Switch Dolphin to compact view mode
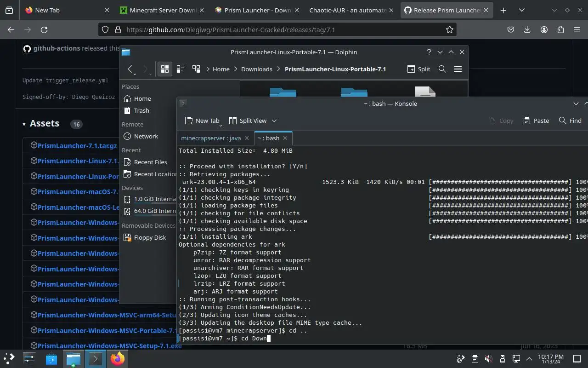 tap(181, 69)
